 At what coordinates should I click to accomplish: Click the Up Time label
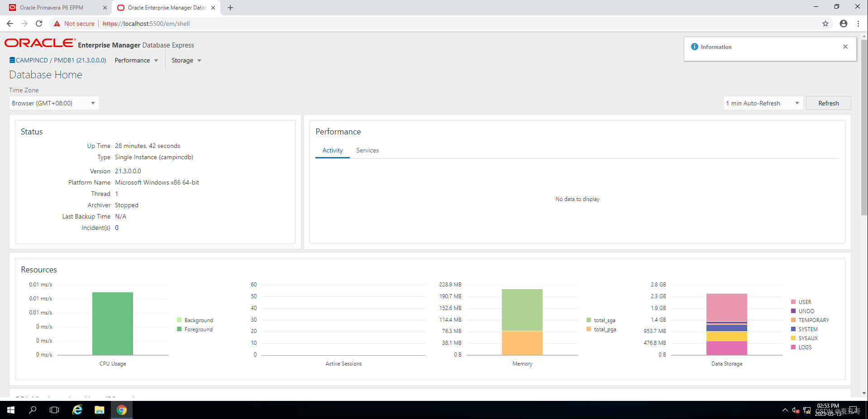tap(99, 146)
